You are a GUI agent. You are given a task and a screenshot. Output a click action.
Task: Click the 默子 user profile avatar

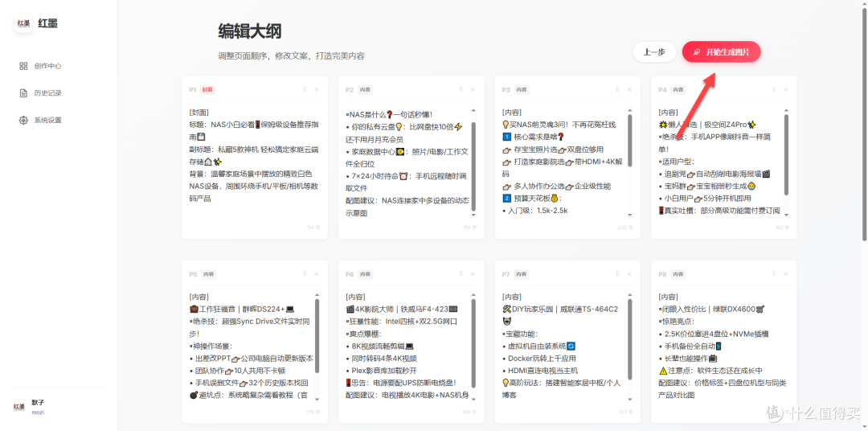point(19,406)
